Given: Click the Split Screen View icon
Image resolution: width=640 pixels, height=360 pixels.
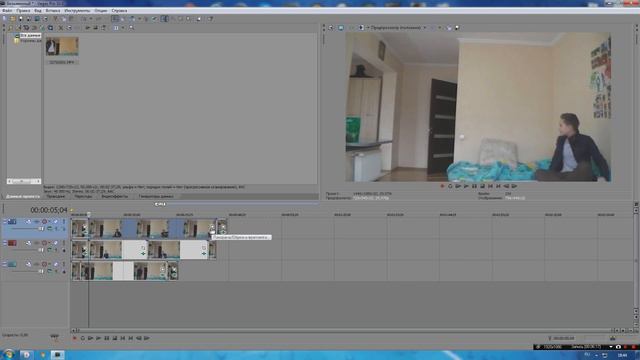Looking at the screenshot, I should 361,28.
